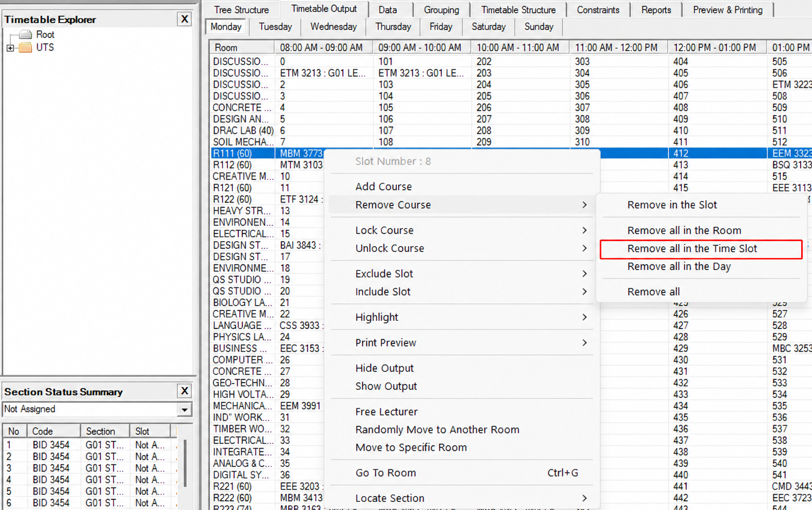Choose Randomly Move to Another Room
Screen dimensions: 812x510
[x=462, y=430]
